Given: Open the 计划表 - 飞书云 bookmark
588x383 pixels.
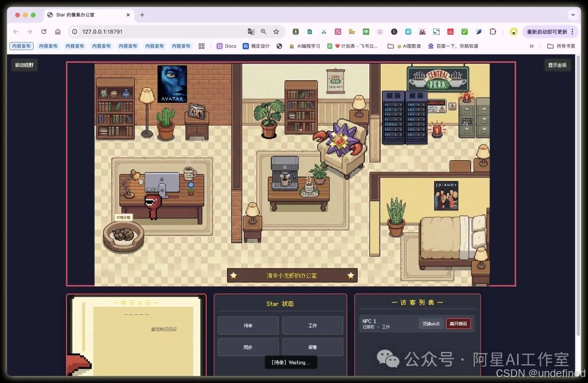Looking at the screenshot, I should click(352, 46).
